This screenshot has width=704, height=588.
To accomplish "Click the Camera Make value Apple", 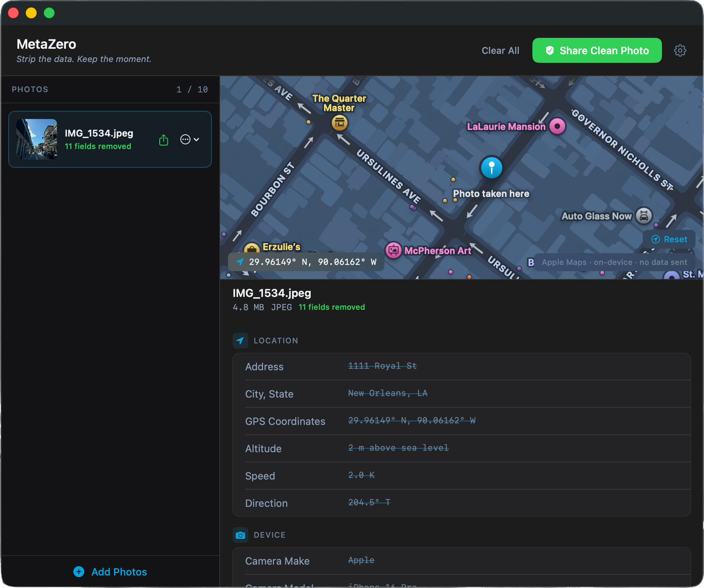I will point(361,560).
